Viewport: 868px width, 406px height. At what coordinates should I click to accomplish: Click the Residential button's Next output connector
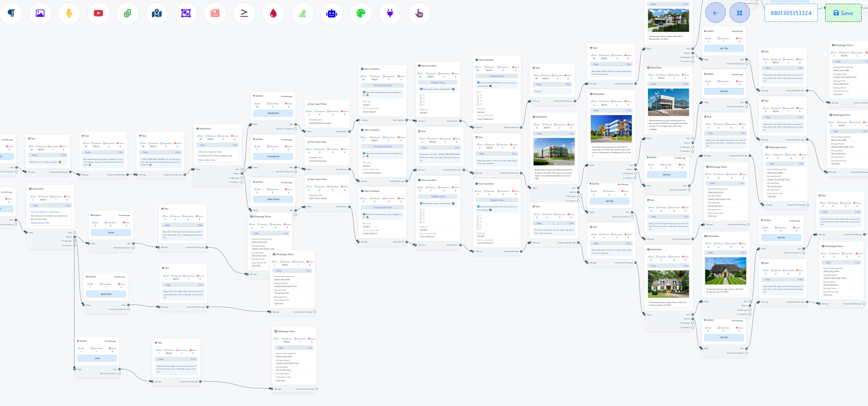[296, 124]
